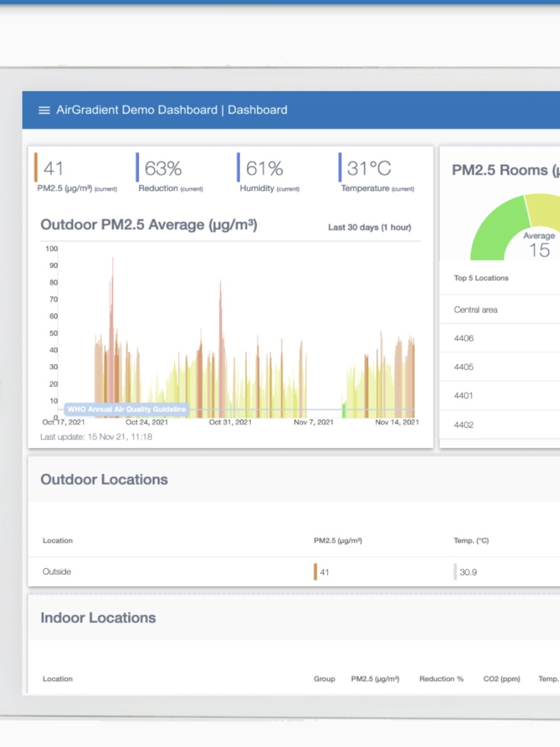This screenshot has width=560, height=747.
Task: Click the indoor PM2.5 (µg/m³) column header
Action: 375,679
